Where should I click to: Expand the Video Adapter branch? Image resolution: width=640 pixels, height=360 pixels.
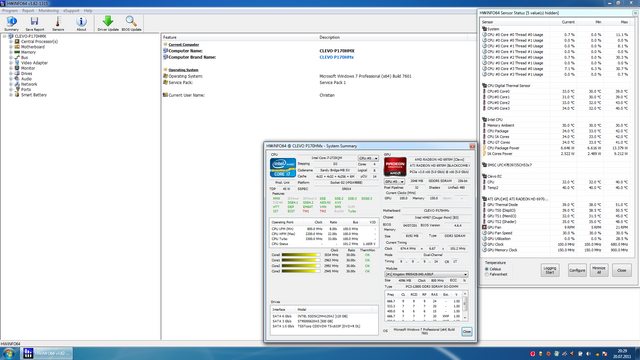coord(11,63)
